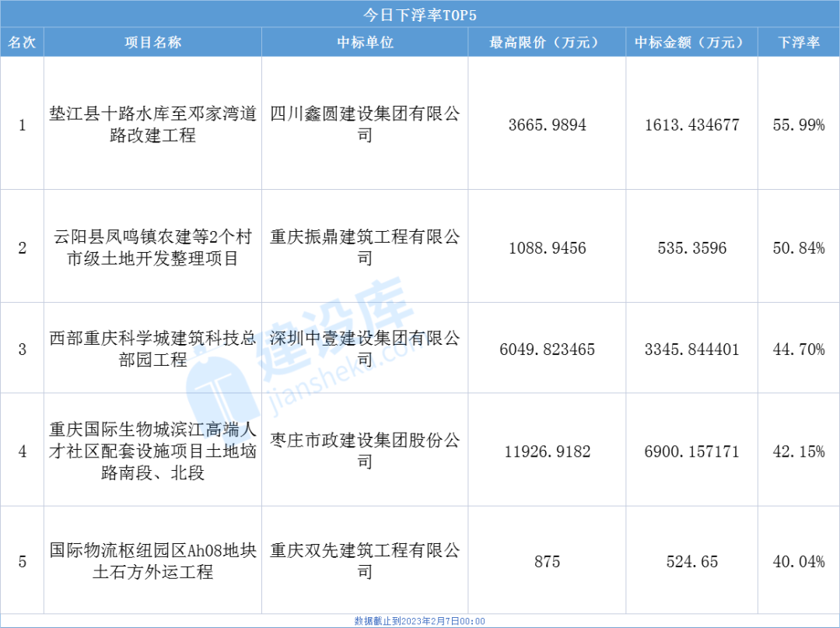840x628 pixels.
Task: Select the 名次 column header
Action: point(22,43)
